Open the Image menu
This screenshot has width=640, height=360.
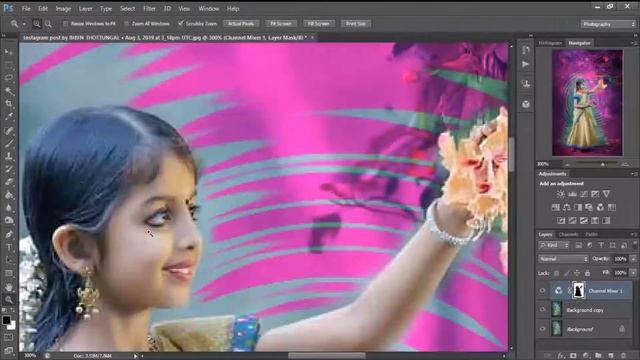click(63, 9)
